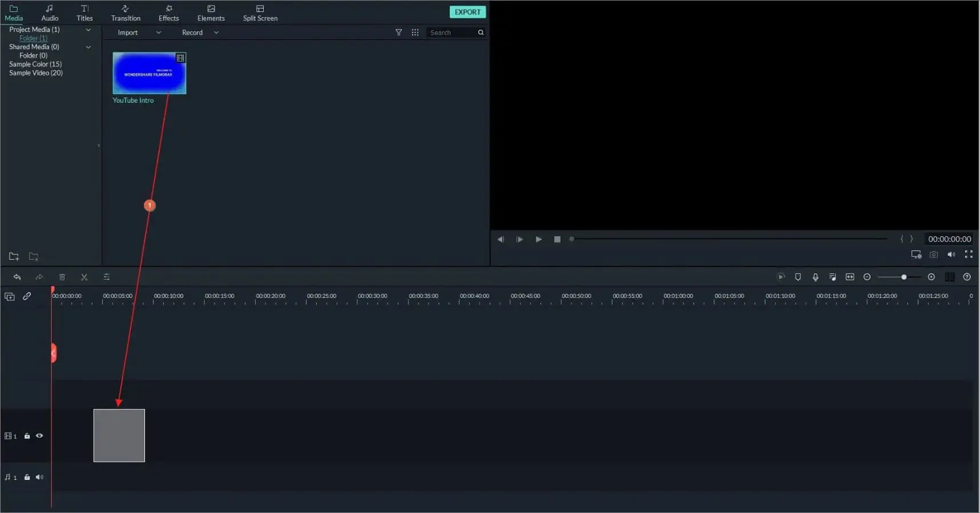
Task: Click the edit adjustments sliders icon
Action: click(x=107, y=277)
